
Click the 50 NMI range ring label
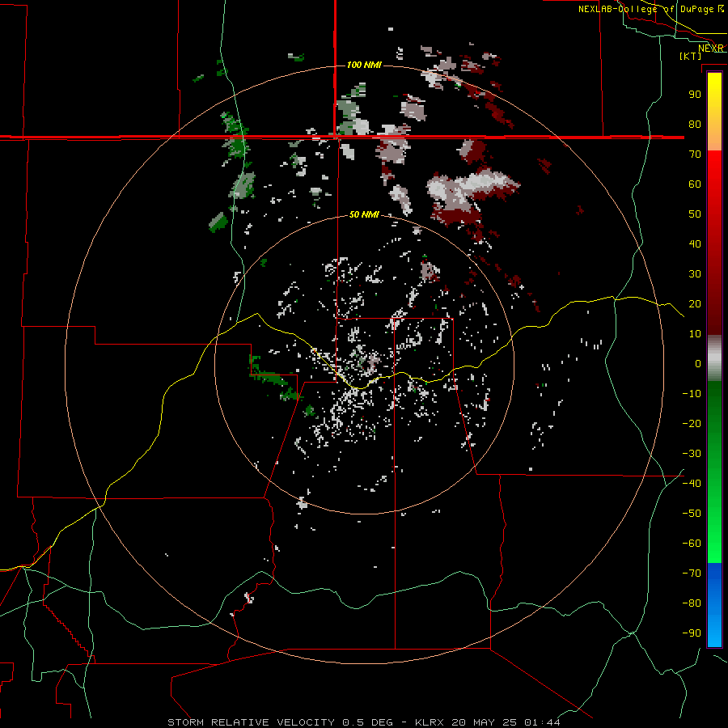(x=364, y=214)
